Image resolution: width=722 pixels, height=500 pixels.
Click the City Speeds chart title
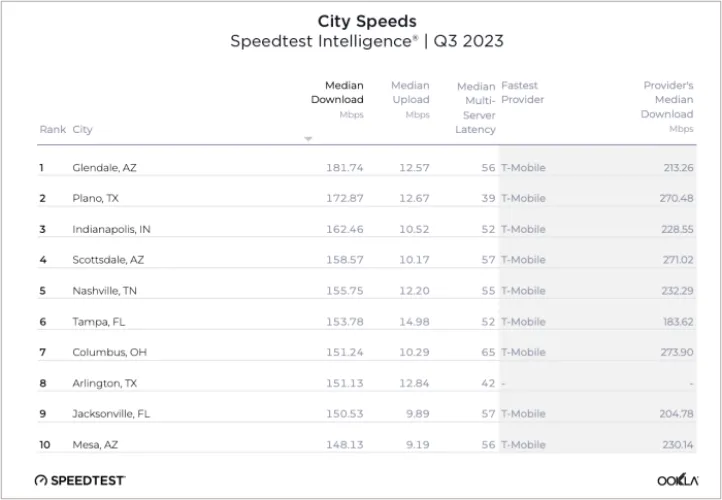point(367,20)
